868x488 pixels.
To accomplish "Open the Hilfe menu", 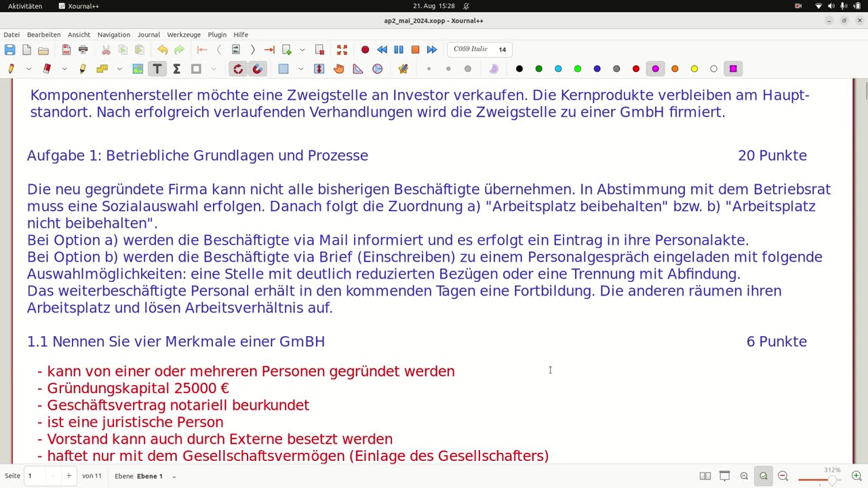I will click(x=241, y=35).
